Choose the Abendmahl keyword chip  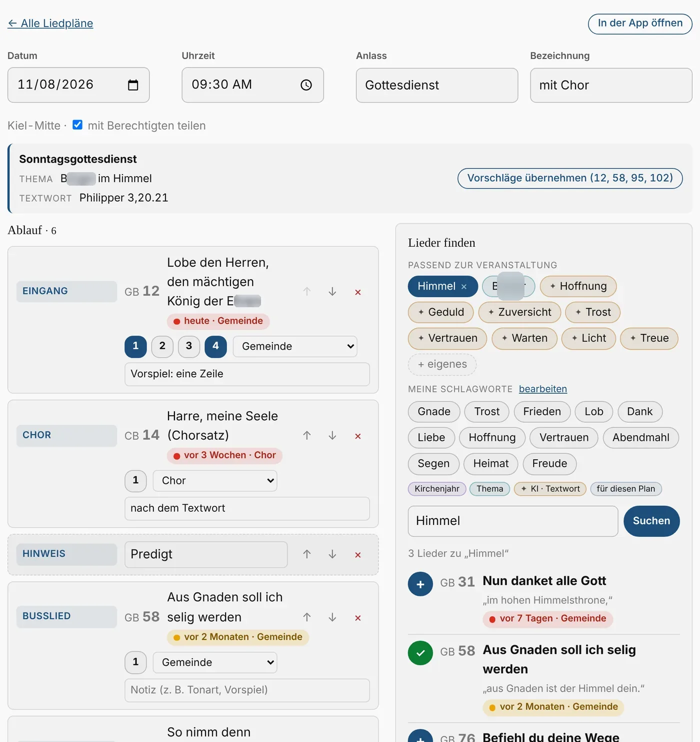coord(640,438)
